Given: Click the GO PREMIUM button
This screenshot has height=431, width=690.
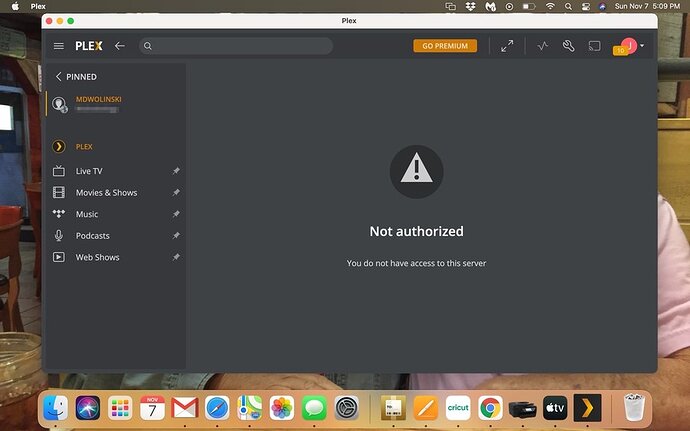Looking at the screenshot, I should tap(445, 46).
